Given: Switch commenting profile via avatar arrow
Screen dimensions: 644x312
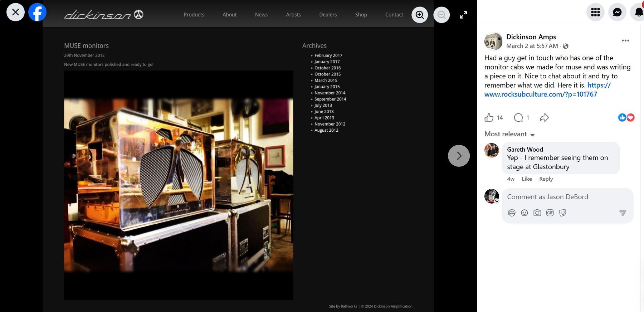Looking at the screenshot, I should click(497, 201).
